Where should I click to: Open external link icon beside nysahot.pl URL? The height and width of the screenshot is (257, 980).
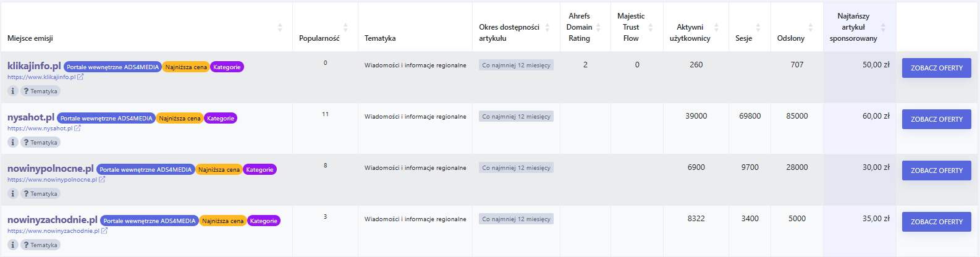[x=77, y=128]
